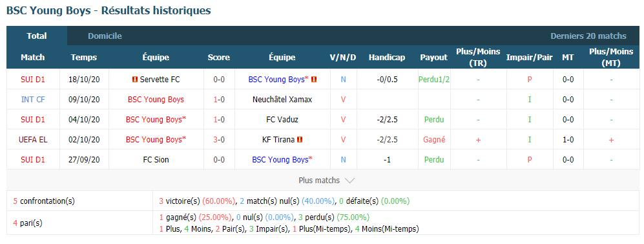Viewport: 644px width, 244px height.
Task: Click red card icon beside KF Tirana
Action: click(x=300, y=140)
